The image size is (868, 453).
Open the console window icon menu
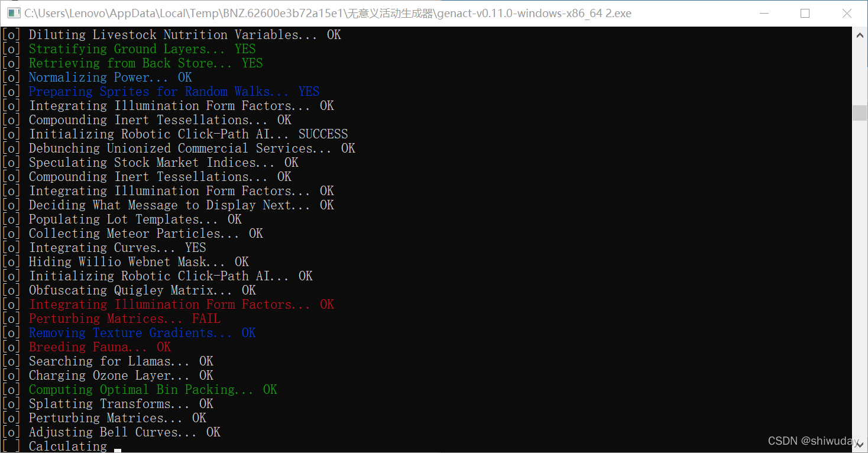[x=14, y=13]
